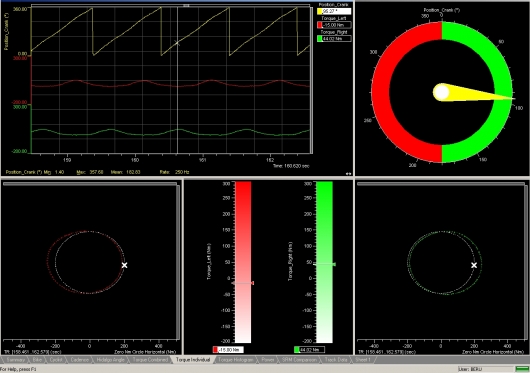Click the red Torque_Left bar level indicator
The image size is (530, 373).
click(243, 283)
